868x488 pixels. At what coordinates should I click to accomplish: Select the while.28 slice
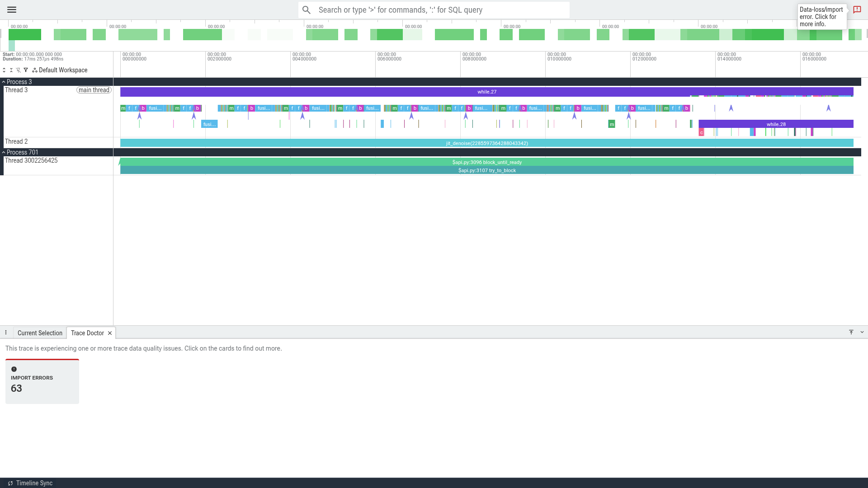point(776,124)
